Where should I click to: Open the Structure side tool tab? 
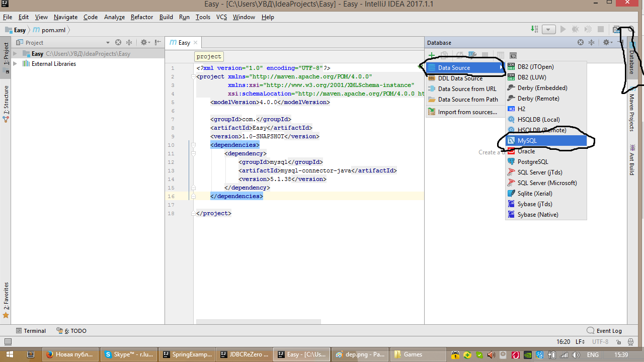(6, 104)
